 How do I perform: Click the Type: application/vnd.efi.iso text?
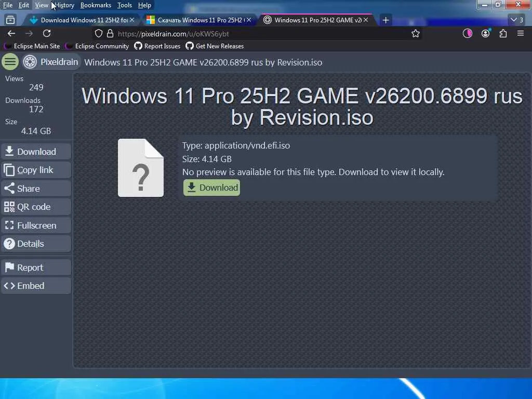coord(236,145)
